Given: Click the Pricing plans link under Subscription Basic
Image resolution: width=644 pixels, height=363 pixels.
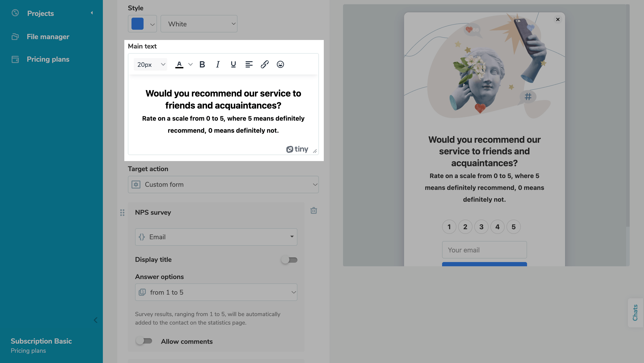Looking at the screenshot, I should click(28, 350).
